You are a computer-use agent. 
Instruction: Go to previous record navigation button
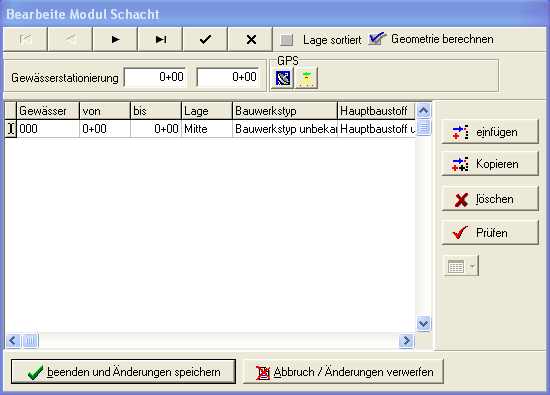[x=70, y=39]
